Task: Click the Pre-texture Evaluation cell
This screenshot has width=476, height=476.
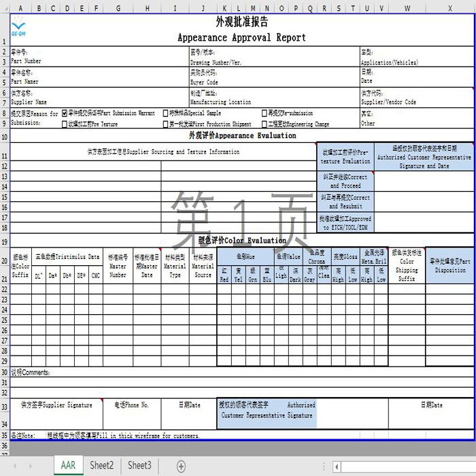Action: 345,156
